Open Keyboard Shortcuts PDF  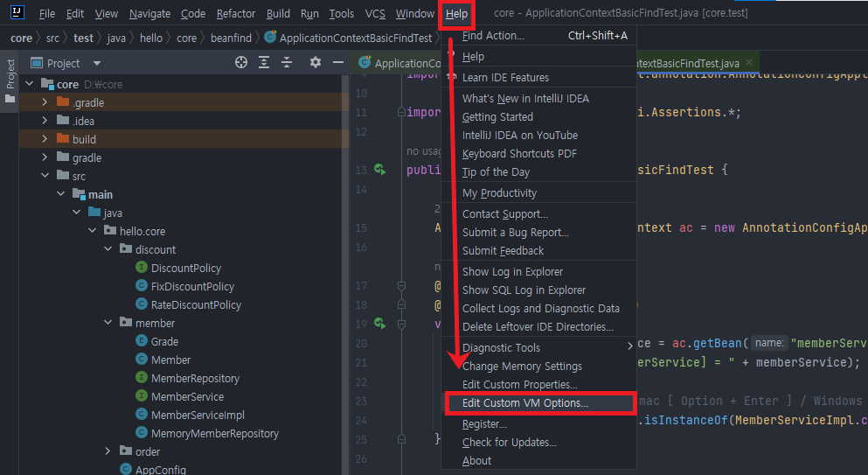click(x=538, y=154)
